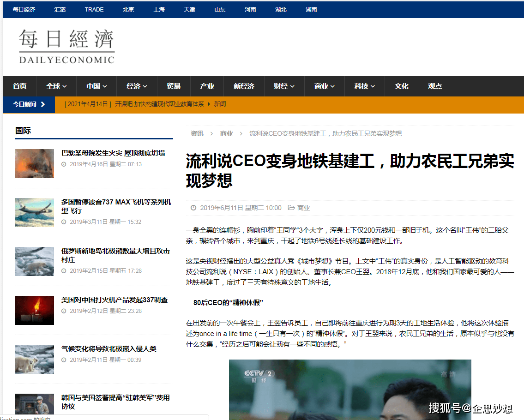Expand the 中国 dropdown menu

point(96,86)
